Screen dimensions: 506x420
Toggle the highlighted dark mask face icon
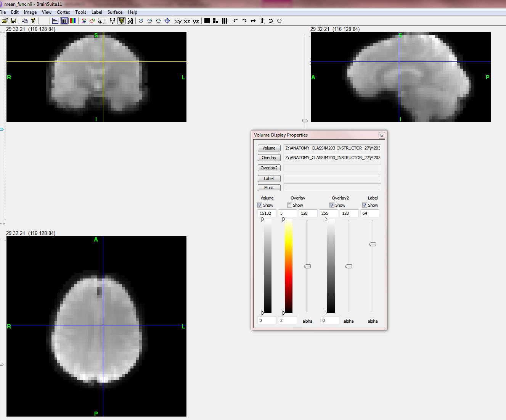pyautogui.click(x=121, y=21)
